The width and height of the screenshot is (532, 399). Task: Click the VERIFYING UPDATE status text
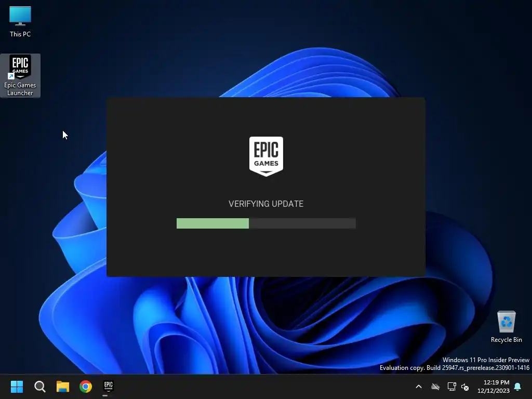click(266, 204)
